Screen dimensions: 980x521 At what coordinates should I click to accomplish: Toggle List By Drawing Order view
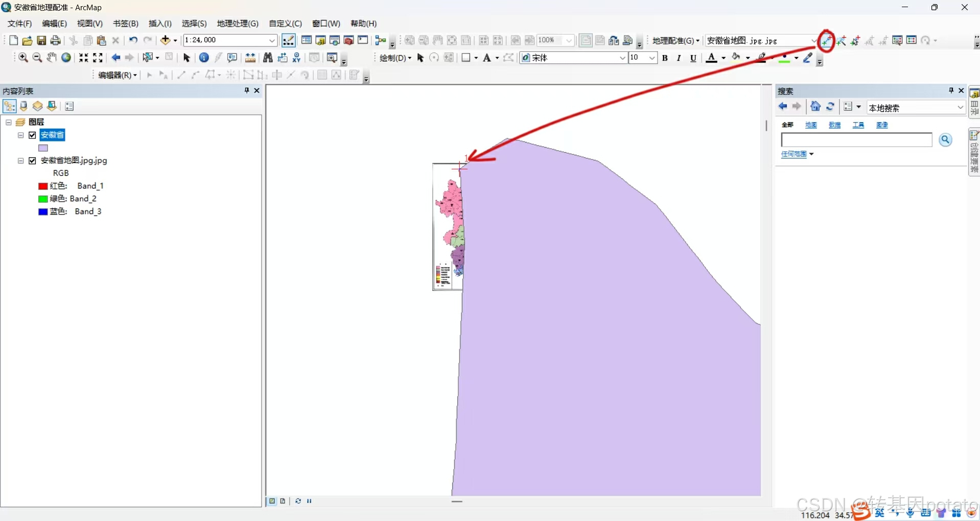(9, 106)
